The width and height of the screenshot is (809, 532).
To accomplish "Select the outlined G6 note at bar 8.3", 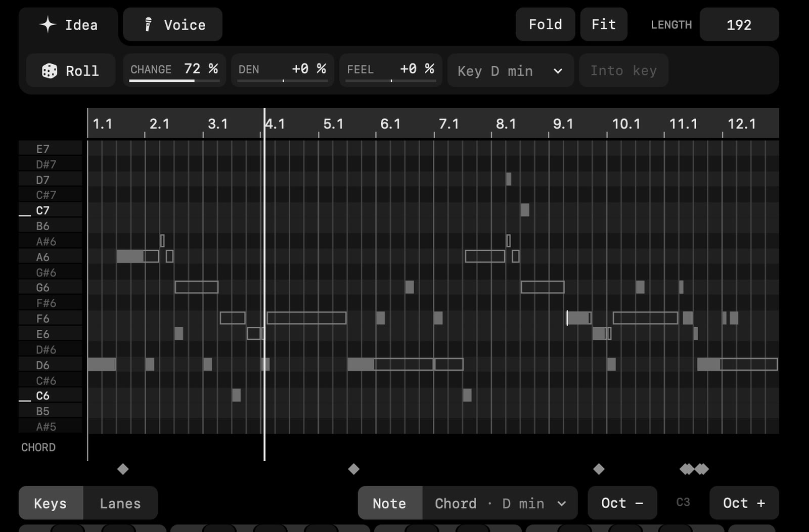I will (x=543, y=287).
